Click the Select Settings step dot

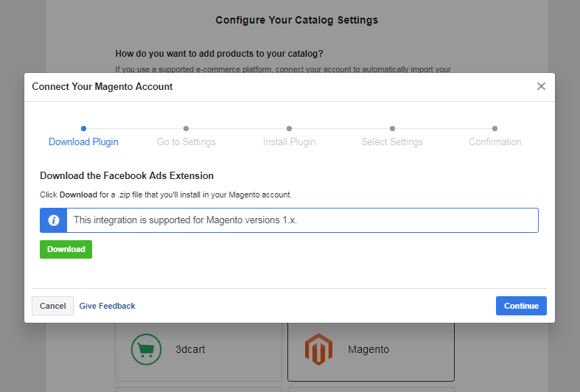(x=392, y=128)
